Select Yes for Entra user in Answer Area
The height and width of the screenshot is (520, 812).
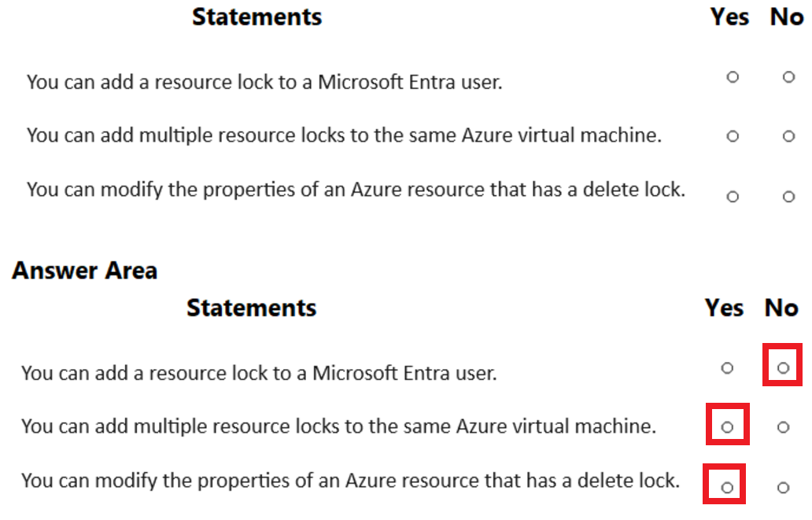point(727,366)
